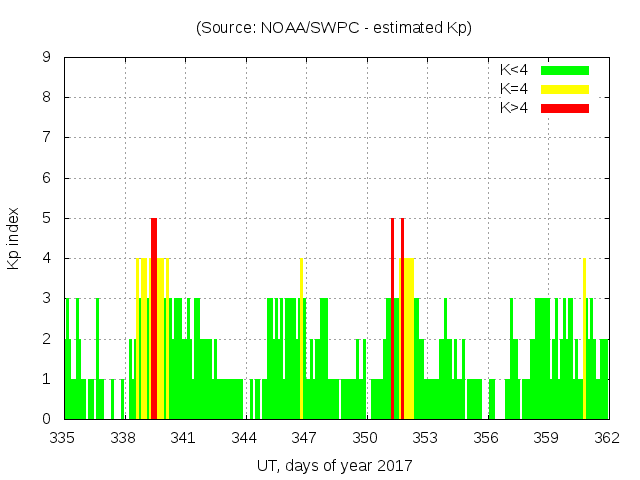This screenshot has height=480, width=640.
Task: Select the K<4 legend label text
Action: 516,70
